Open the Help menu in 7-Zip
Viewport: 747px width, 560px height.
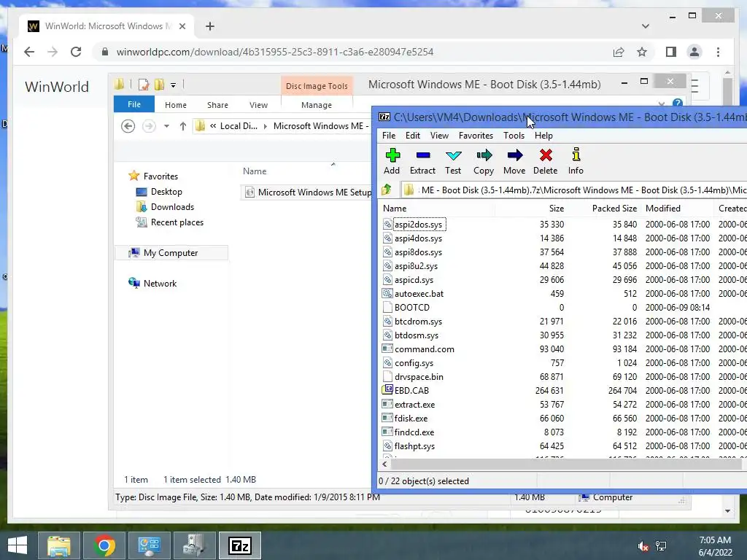click(543, 136)
